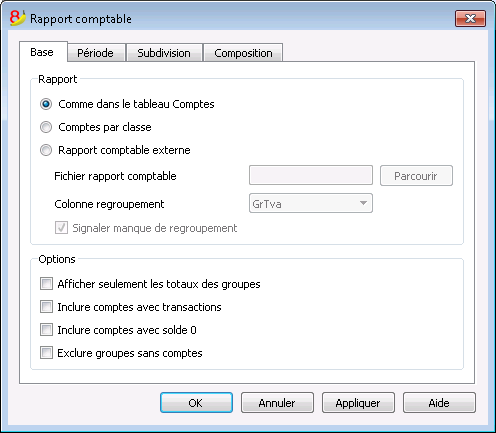Select 'Rapport comptable externe' radio button
496x433 pixels.
tap(46, 150)
